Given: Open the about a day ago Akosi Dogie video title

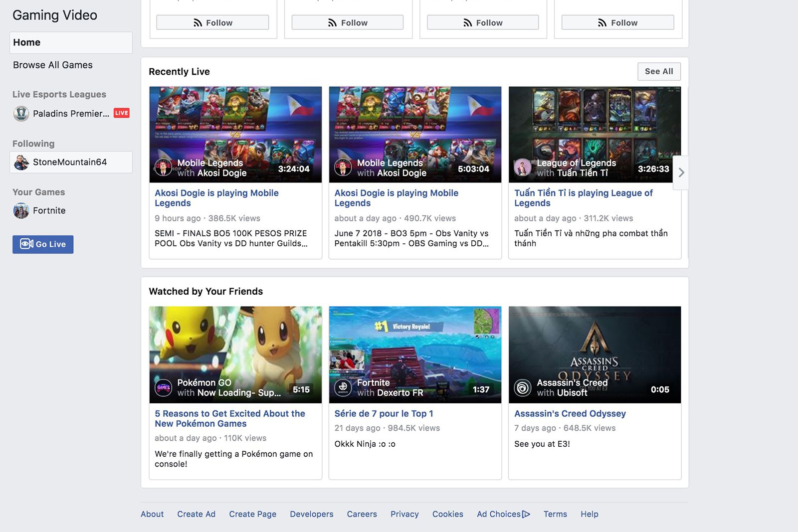Looking at the screenshot, I should [x=396, y=198].
